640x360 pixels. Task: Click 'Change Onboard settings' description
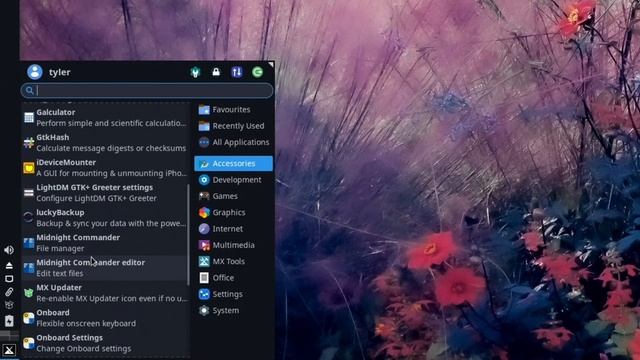point(84,349)
